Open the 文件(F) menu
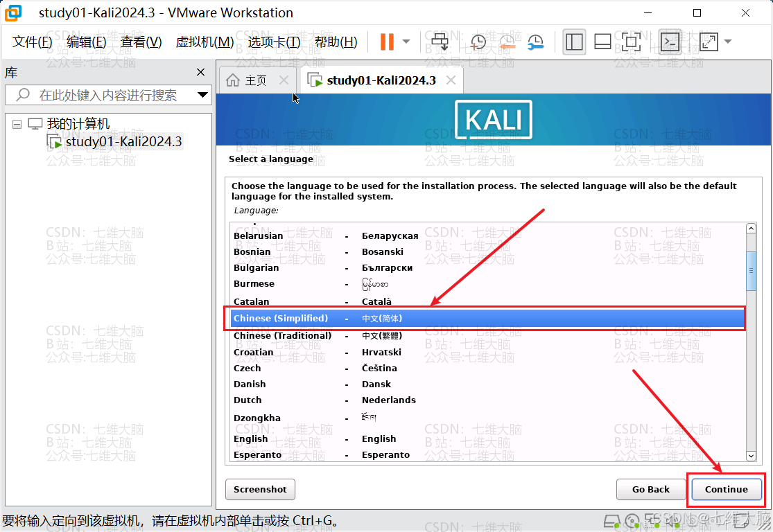 click(x=32, y=42)
